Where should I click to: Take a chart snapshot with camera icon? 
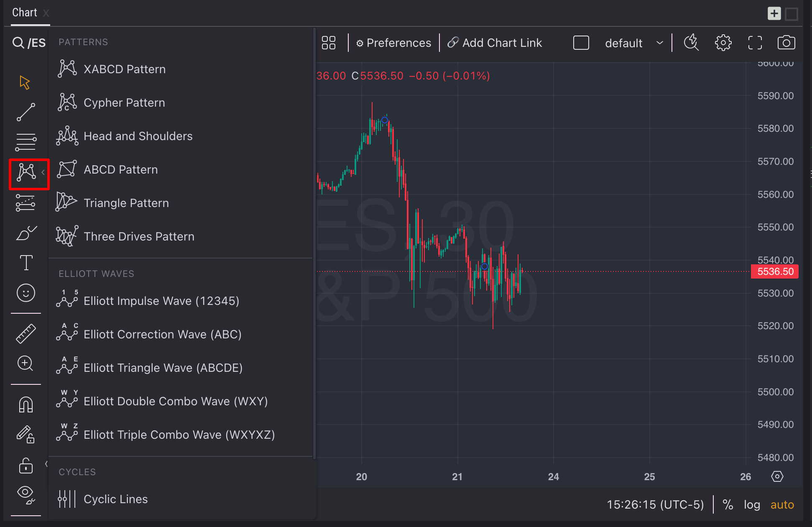point(786,43)
